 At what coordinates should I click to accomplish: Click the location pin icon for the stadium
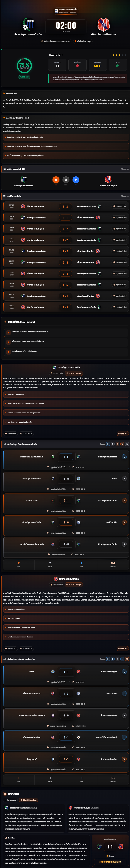(x=76, y=41)
